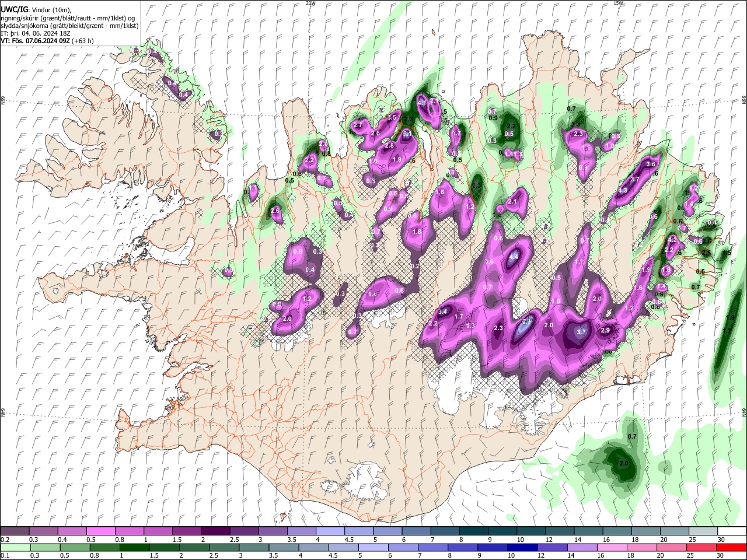Select the hot pink swatch before red in lower row

[x=701, y=547]
